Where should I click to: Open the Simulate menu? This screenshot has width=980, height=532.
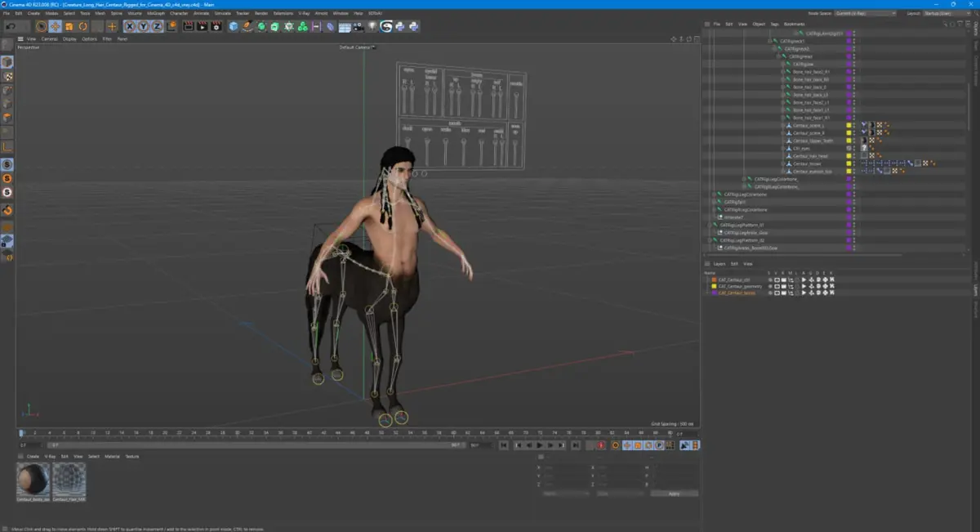click(x=222, y=13)
